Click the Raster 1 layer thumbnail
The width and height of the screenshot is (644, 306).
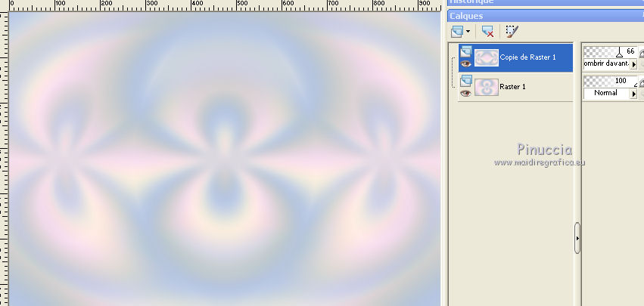[x=487, y=87]
